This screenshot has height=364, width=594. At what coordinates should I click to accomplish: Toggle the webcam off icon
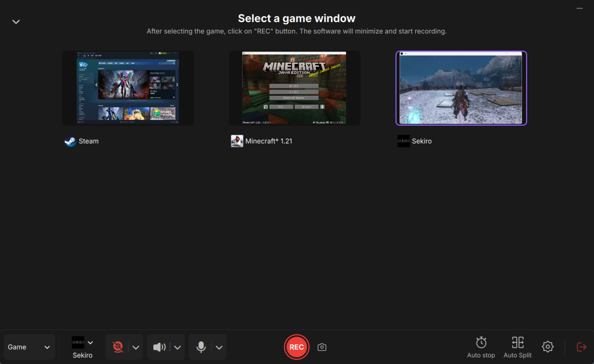pos(118,347)
